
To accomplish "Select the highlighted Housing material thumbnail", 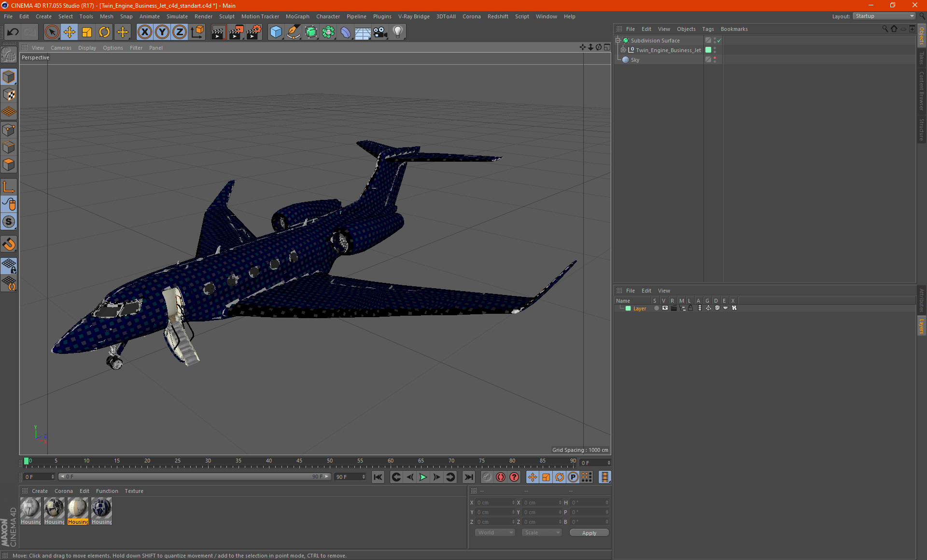I will click(78, 511).
